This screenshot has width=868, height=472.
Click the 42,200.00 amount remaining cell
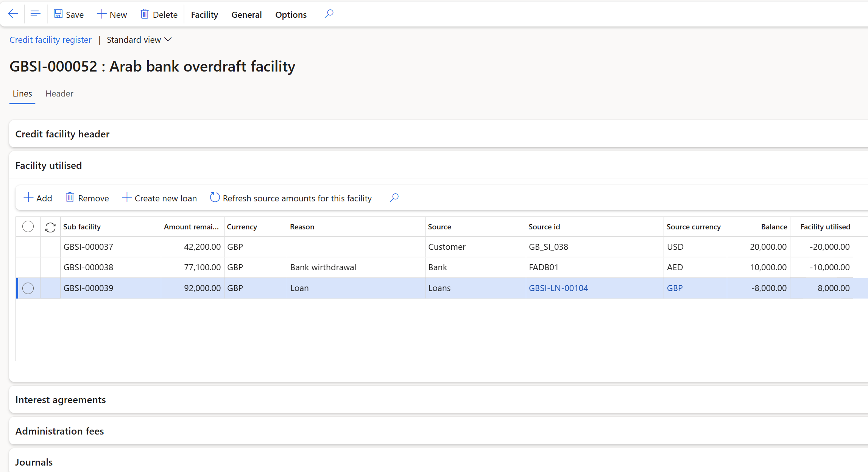click(x=193, y=247)
